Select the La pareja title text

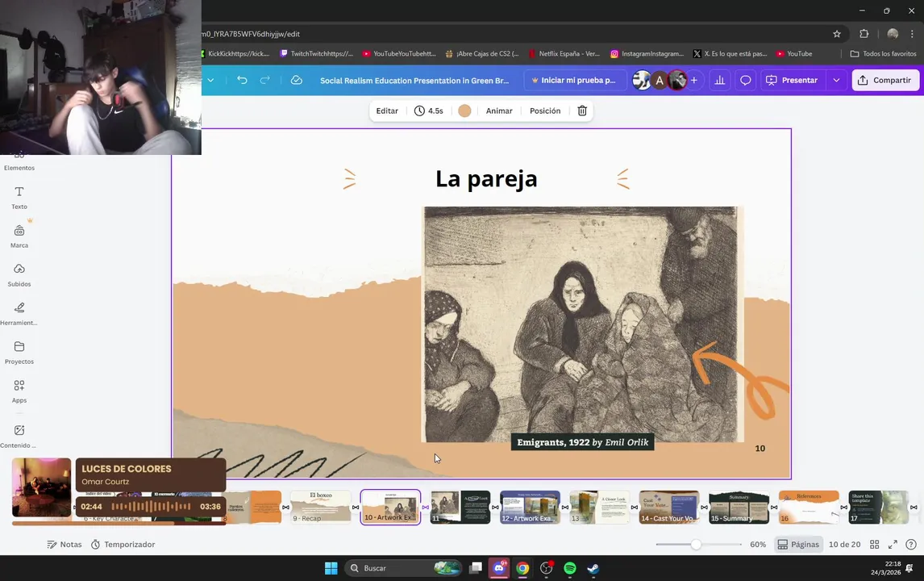click(486, 178)
